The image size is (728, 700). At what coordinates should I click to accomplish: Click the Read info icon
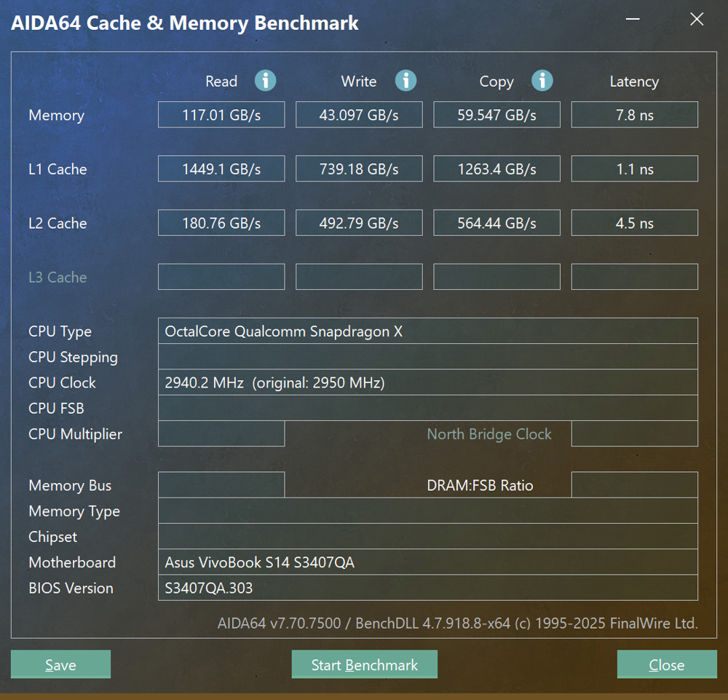[265, 81]
